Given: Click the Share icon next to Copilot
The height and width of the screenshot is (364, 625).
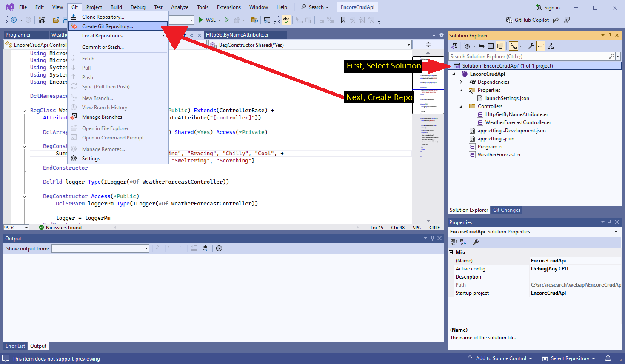Looking at the screenshot, I should (556, 20).
